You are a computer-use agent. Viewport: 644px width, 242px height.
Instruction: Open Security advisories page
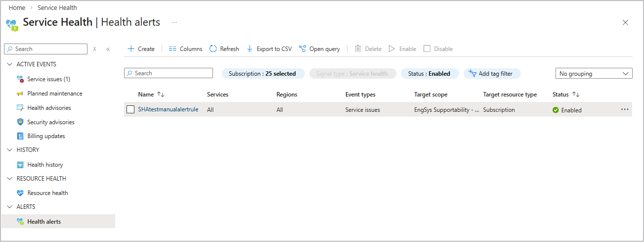[x=51, y=122]
